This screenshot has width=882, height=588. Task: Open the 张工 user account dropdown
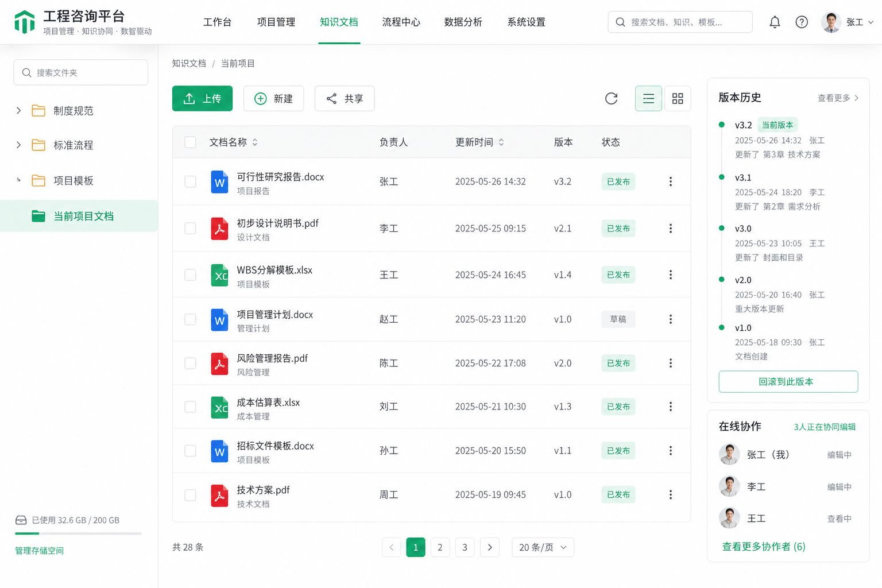pyautogui.click(x=860, y=22)
